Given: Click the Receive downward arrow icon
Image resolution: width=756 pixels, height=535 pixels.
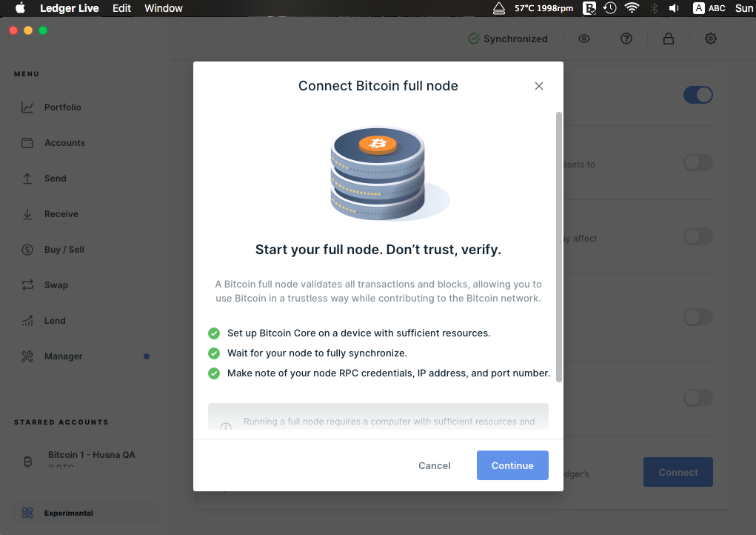Looking at the screenshot, I should click(x=27, y=214).
